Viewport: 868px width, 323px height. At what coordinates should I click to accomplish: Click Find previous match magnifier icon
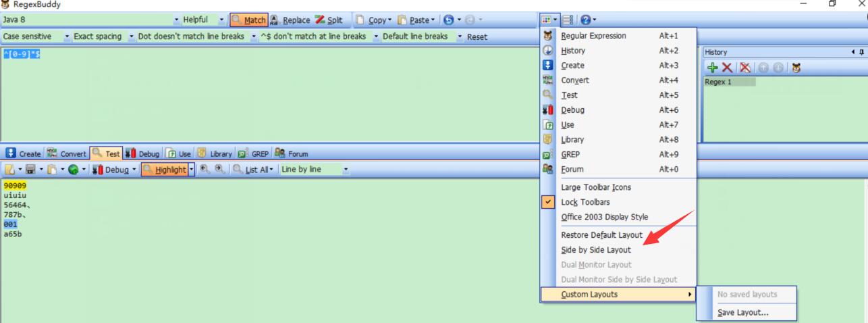pos(205,170)
